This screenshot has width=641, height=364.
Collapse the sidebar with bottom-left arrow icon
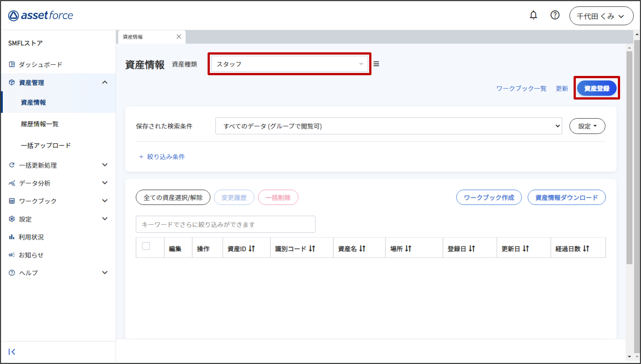12,352
